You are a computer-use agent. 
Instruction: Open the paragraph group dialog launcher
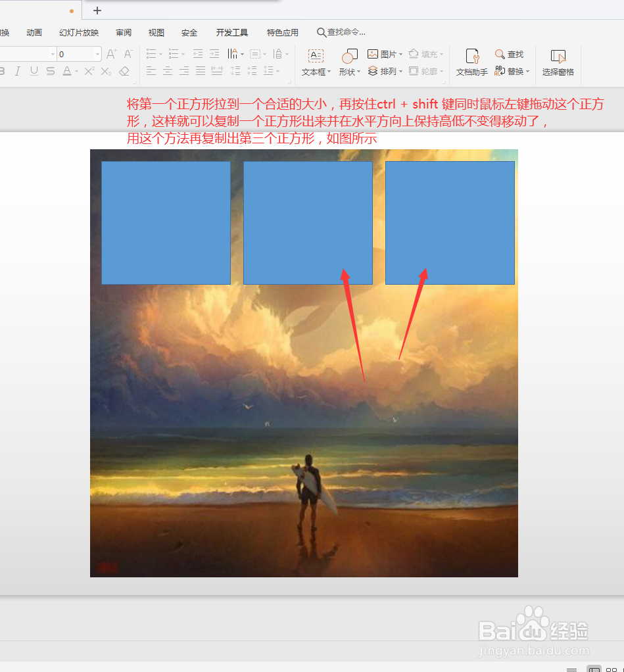290,82
